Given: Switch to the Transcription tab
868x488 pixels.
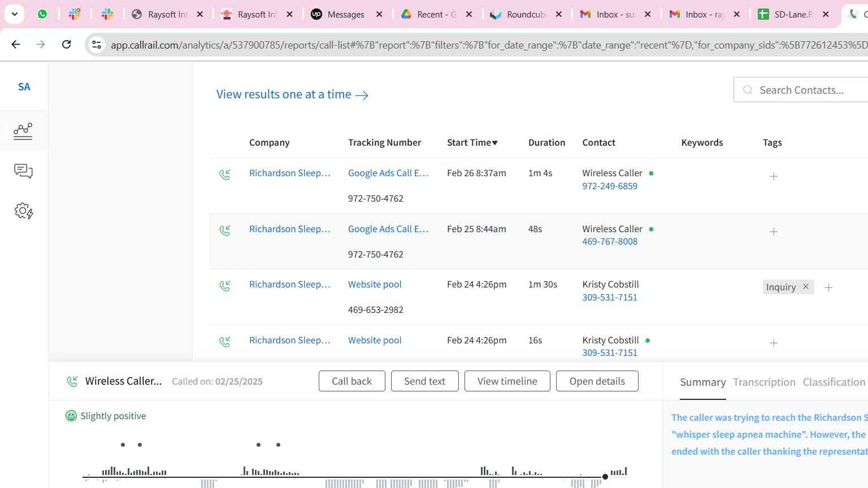Looking at the screenshot, I should [764, 382].
